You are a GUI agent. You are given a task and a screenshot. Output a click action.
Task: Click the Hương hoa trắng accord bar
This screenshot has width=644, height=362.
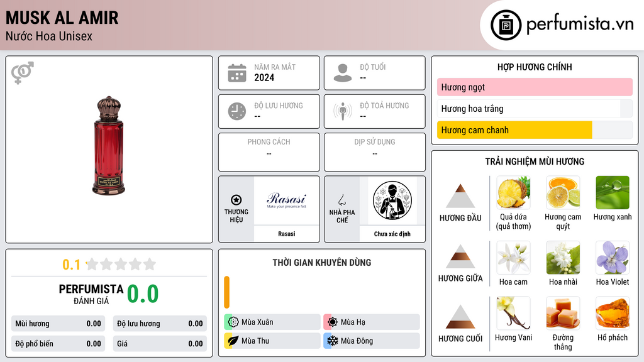pos(535,109)
